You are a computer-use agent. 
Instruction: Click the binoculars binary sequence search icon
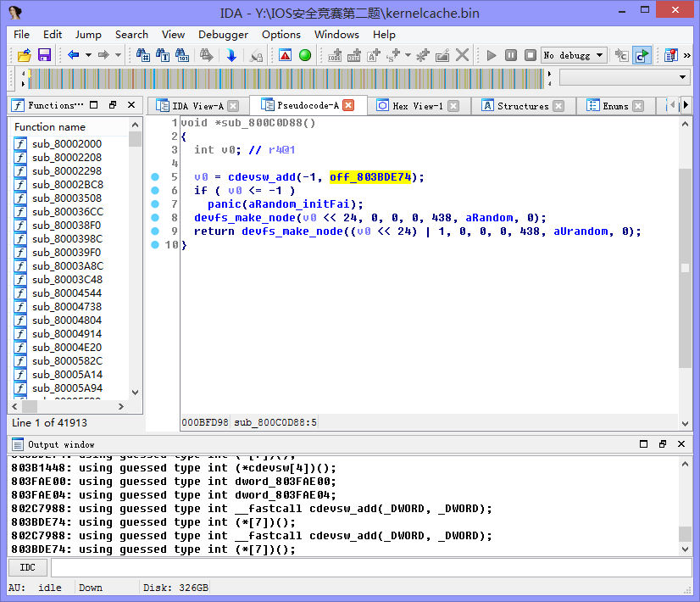(182, 55)
